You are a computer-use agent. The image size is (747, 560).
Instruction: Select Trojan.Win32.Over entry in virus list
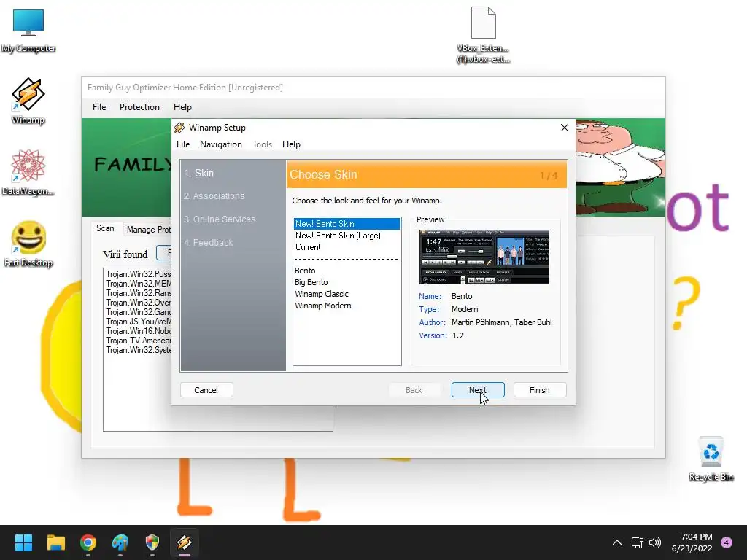pyautogui.click(x=138, y=303)
